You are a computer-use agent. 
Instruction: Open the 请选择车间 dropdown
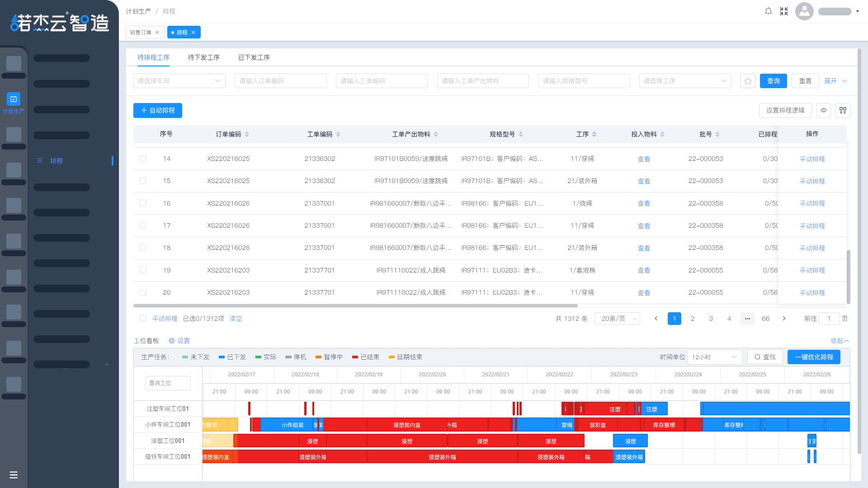[x=179, y=81]
